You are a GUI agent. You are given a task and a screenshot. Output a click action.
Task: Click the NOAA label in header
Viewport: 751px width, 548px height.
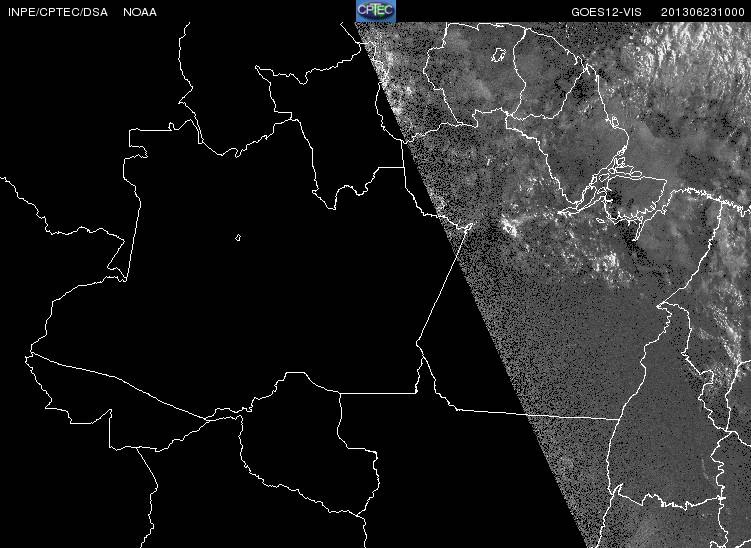[140, 12]
